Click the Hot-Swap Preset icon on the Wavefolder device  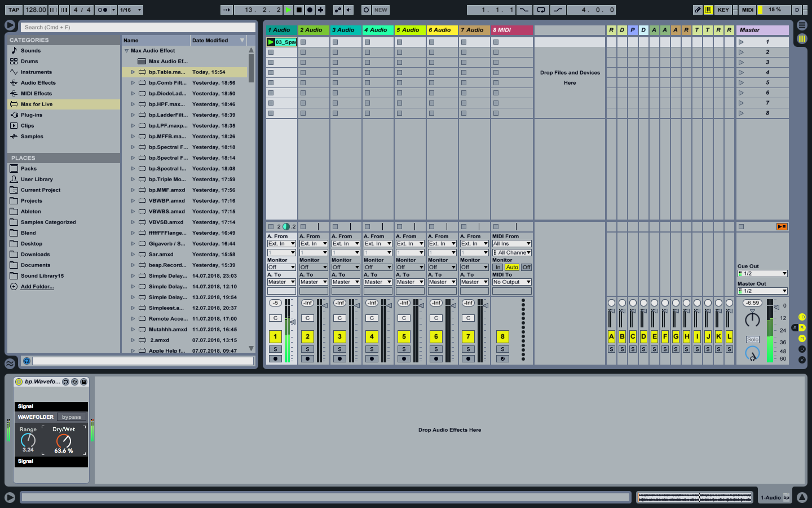(74, 382)
